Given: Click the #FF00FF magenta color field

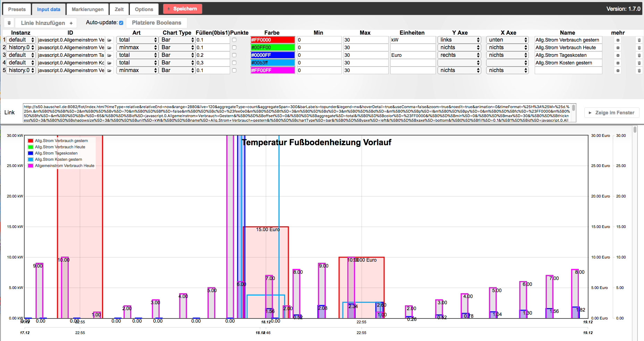Looking at the screenshot, I should 273,70.
